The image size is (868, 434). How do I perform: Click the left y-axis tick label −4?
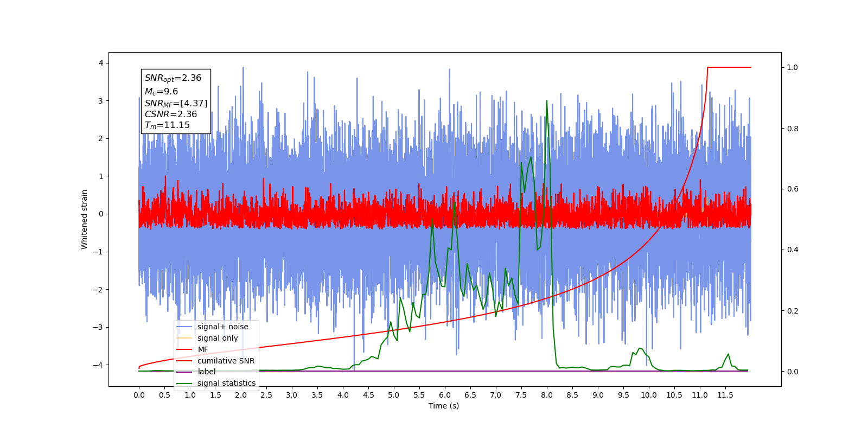click(98, 365)
